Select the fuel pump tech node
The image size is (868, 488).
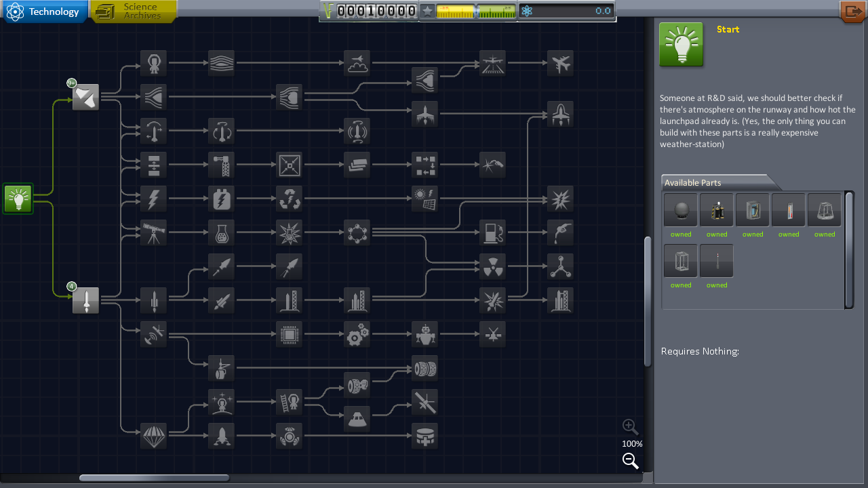492,232
